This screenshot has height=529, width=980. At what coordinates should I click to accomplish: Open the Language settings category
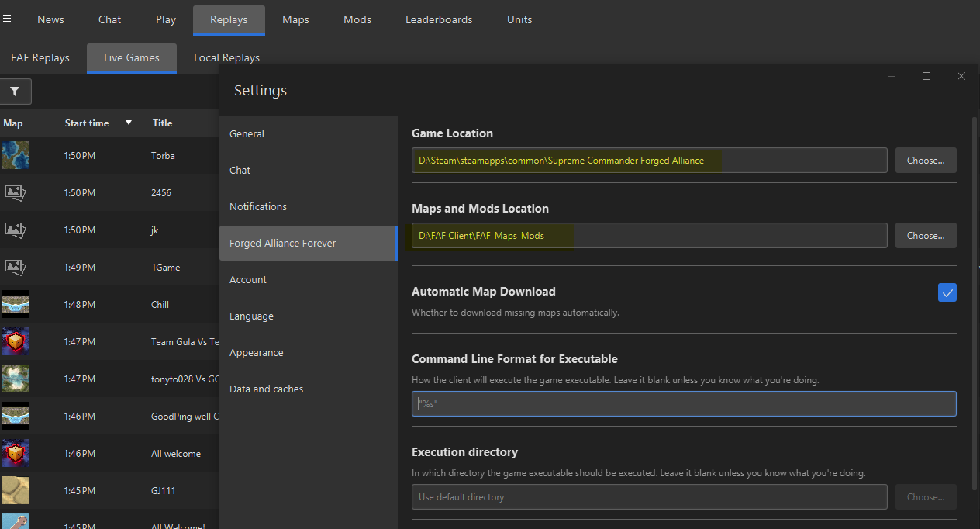pos(309,316)
